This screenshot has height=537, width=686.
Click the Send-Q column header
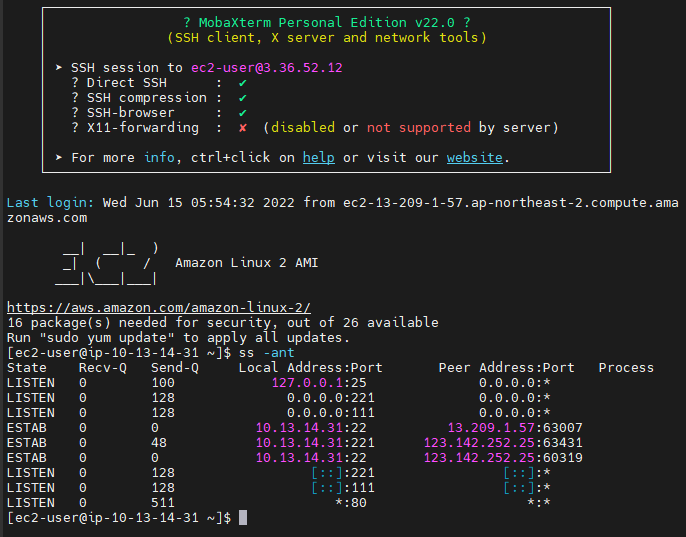point(175,368)
